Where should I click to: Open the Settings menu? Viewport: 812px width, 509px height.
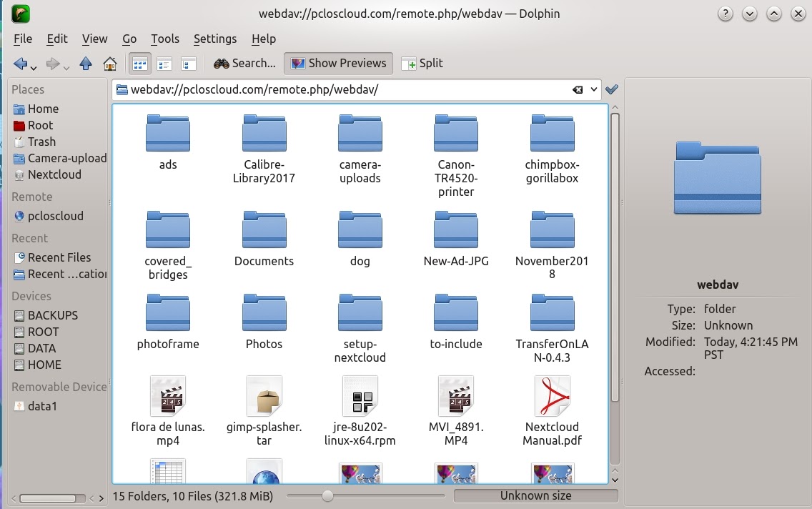tap(215, 39)
